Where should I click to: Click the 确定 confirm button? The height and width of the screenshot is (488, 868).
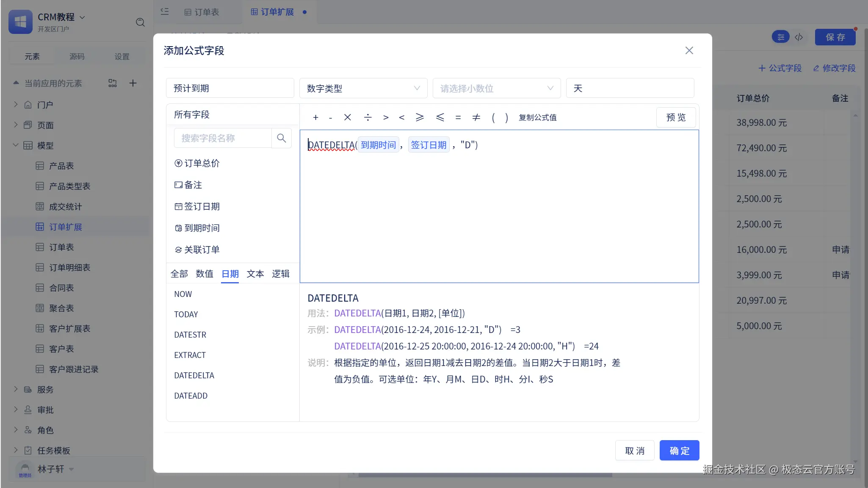coord(679,450)
